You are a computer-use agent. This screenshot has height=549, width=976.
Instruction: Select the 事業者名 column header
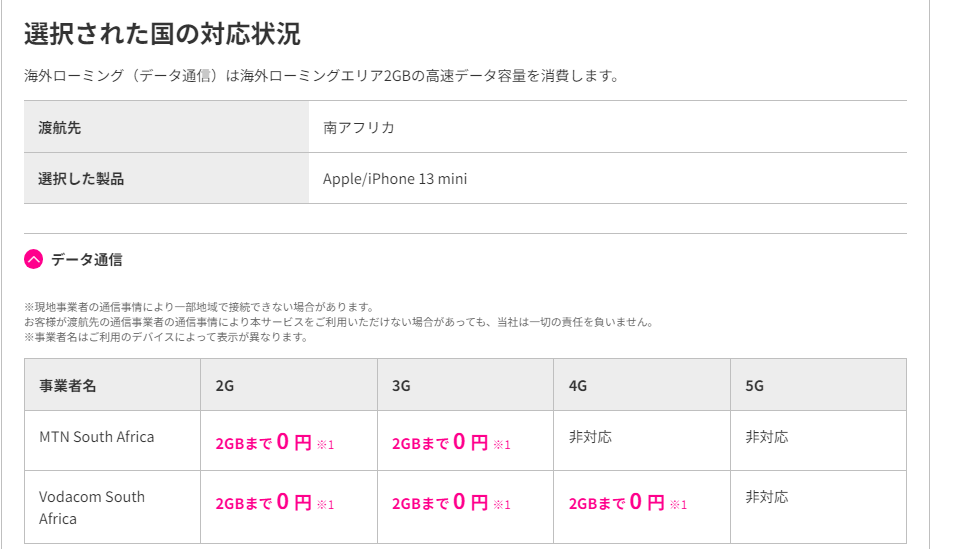68,385
